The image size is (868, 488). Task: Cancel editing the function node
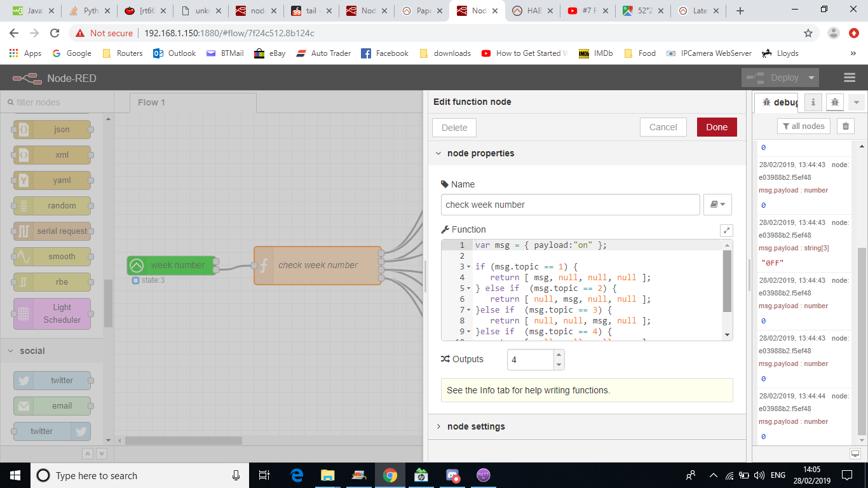(x=663, y=127)
